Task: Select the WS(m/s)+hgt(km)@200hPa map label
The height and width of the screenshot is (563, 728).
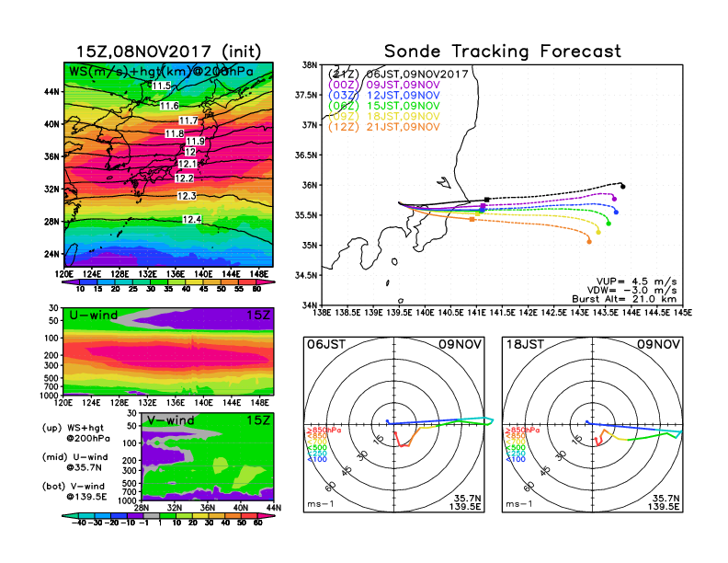Action: tap(161, 72)
